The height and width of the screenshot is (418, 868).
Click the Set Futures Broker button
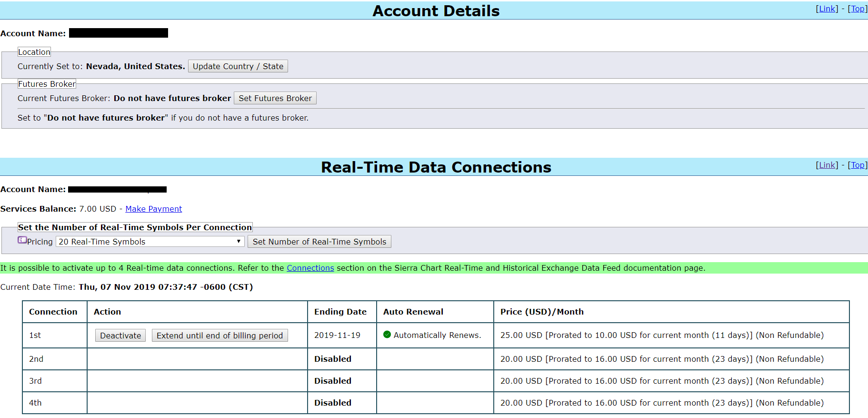[275, 98]
